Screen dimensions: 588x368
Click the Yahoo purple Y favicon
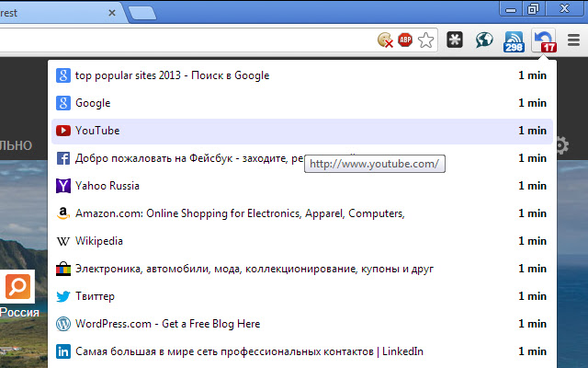[x=63, y=186]
